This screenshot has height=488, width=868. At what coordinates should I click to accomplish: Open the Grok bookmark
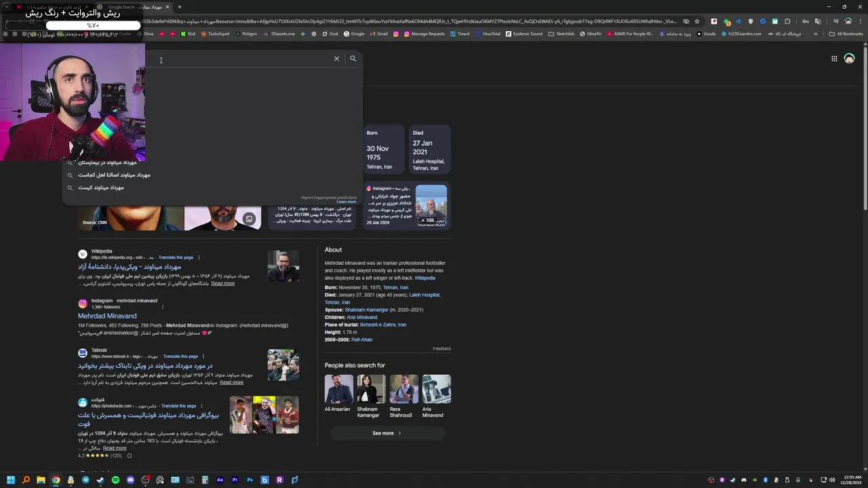[330, 33]
